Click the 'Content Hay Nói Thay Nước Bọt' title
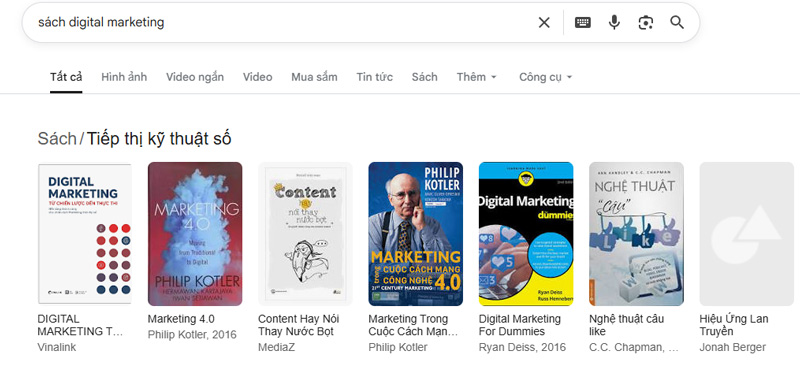 (x=298, y=325)
